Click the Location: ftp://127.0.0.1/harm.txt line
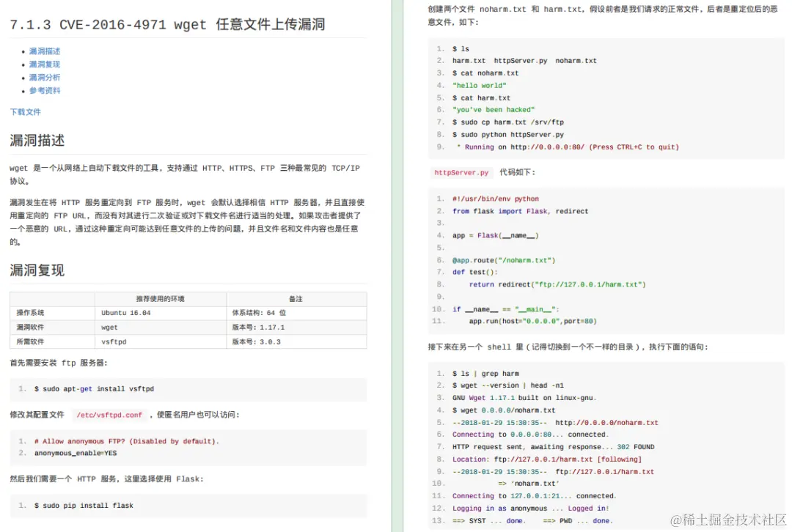792x532 pixels. (547, 459)
